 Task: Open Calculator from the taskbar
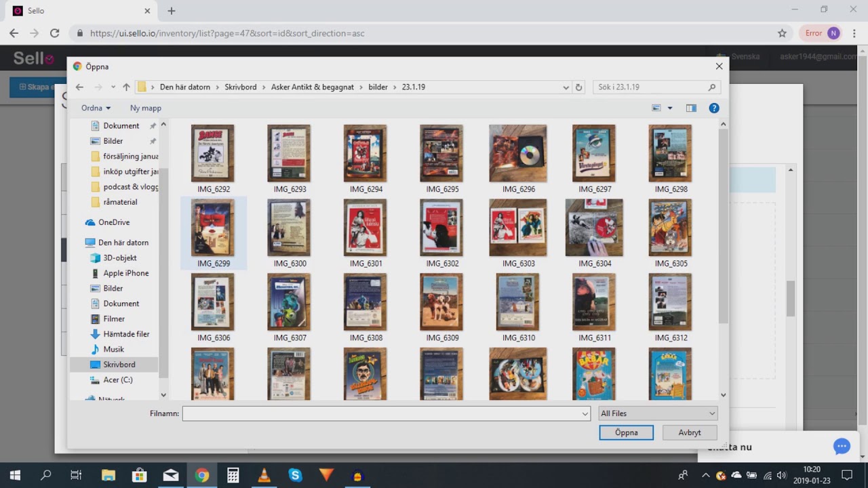pyautogui.click(x=233, y=475)
